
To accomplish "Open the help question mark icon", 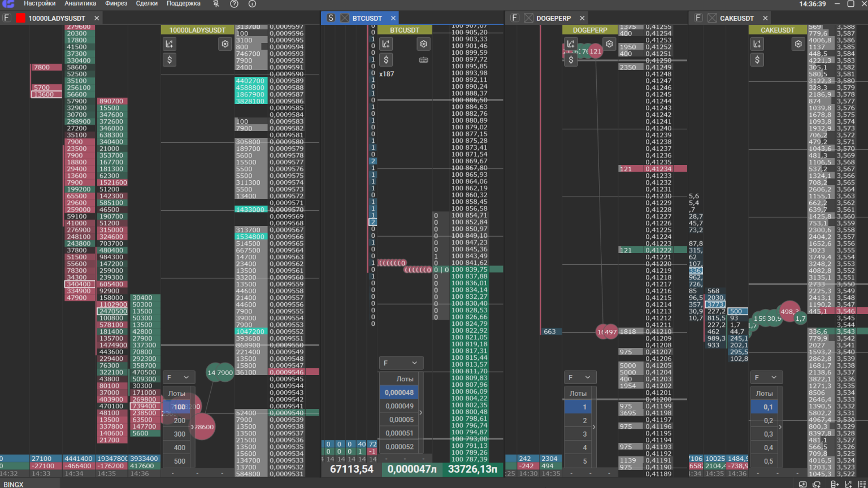I will tap(234, 4).
